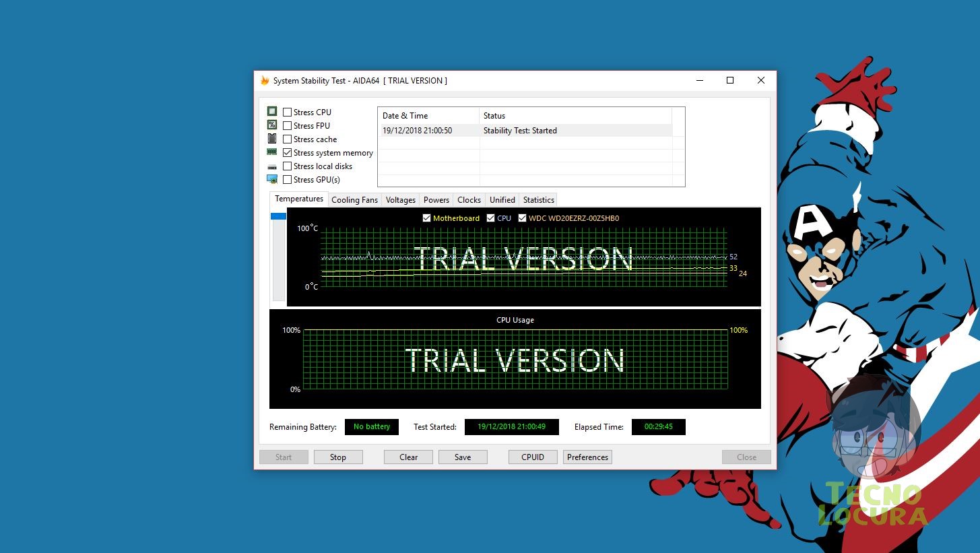Click the Date & Time column header
This screenshot has width=980, height=553.
[x=428, y=116]
